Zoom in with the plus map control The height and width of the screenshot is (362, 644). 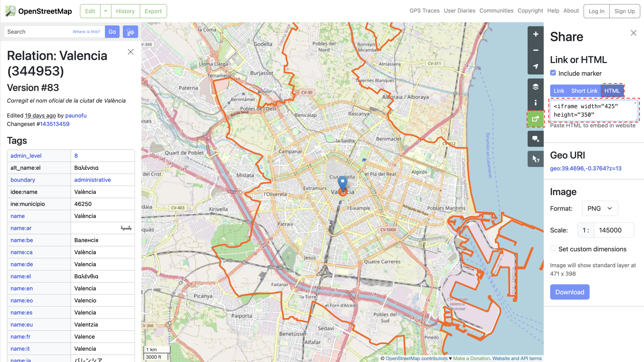click(x=535, y=34)
